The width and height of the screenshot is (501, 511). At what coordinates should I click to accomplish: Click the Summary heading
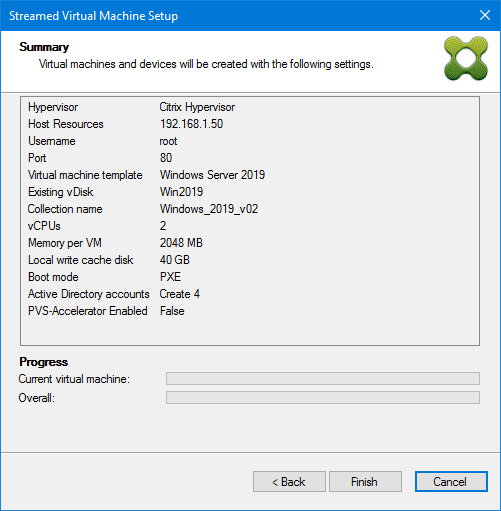44,47
